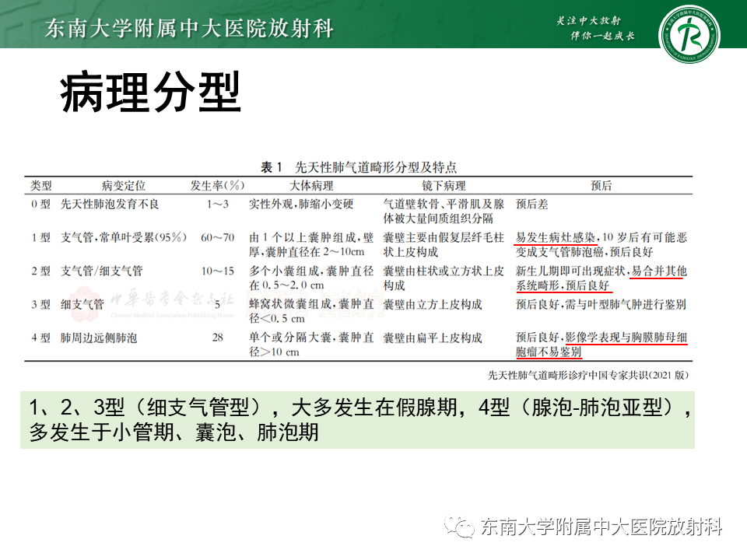Click cell 先天性肺泡发育不良
Screen dimensions: 747x560
pyautogui.click(x=110, y=205)
